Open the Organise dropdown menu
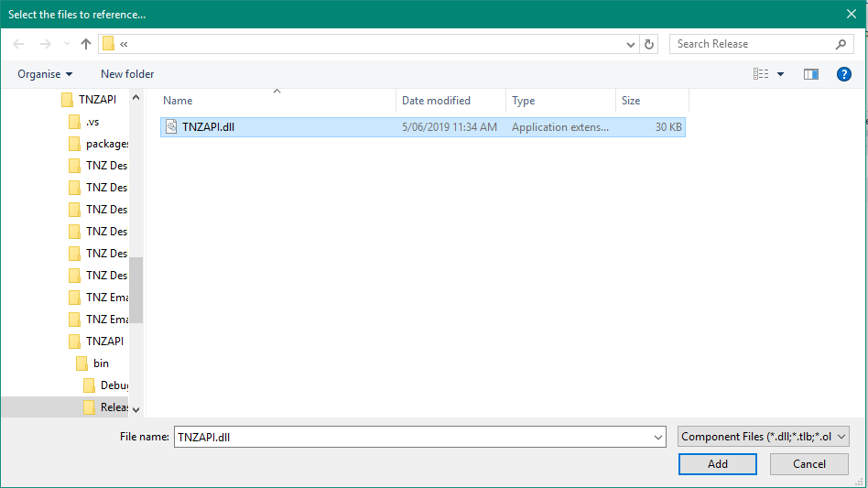 45,74
